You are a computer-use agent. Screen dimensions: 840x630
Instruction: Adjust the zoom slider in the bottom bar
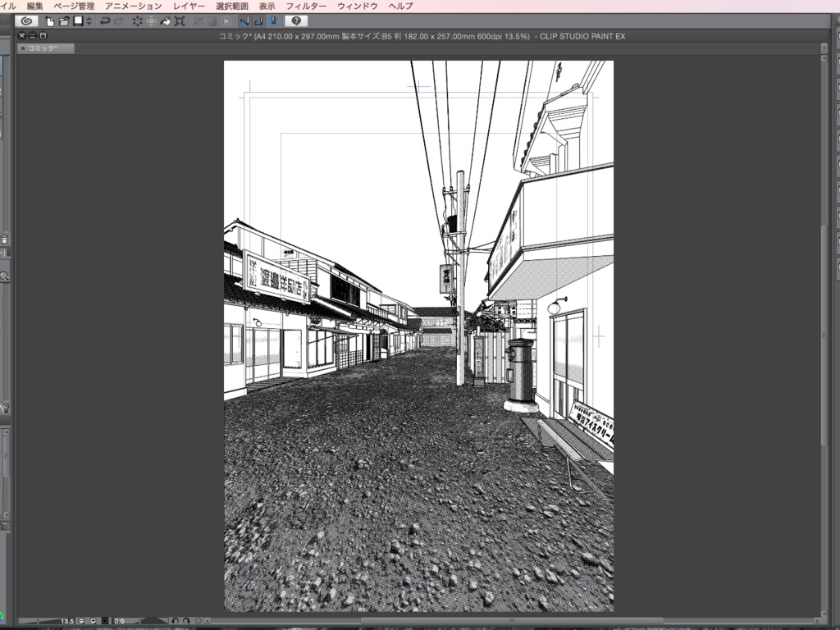37,620
